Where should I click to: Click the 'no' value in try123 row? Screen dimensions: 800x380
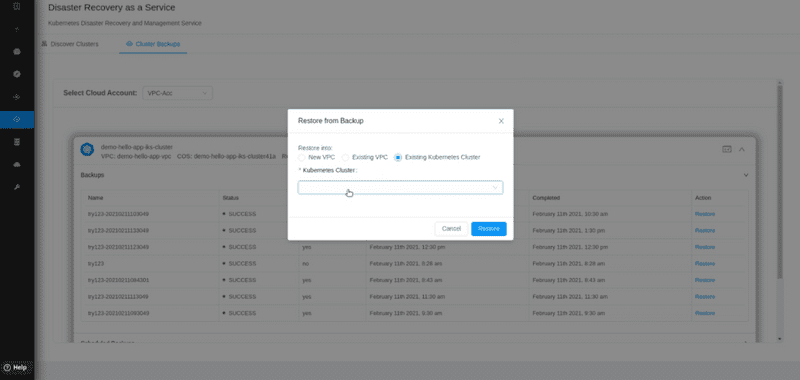pos(306,264)
